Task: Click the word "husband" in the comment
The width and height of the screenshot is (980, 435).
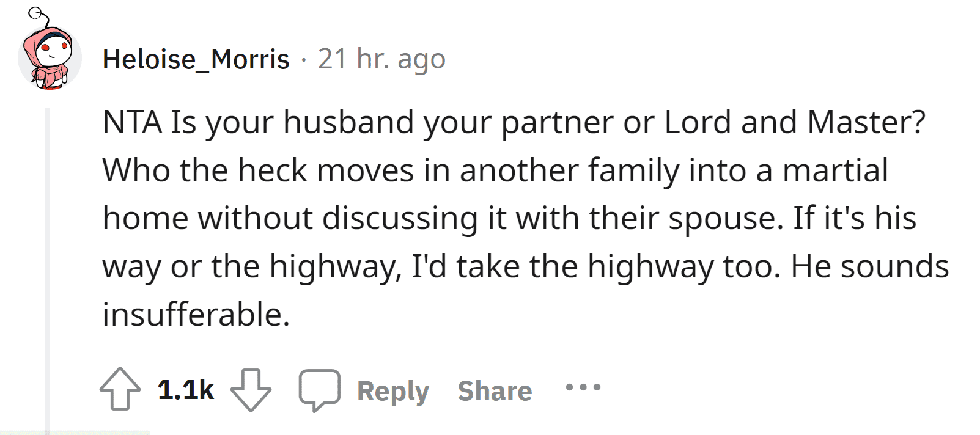Action: click(x=348, y=122)
